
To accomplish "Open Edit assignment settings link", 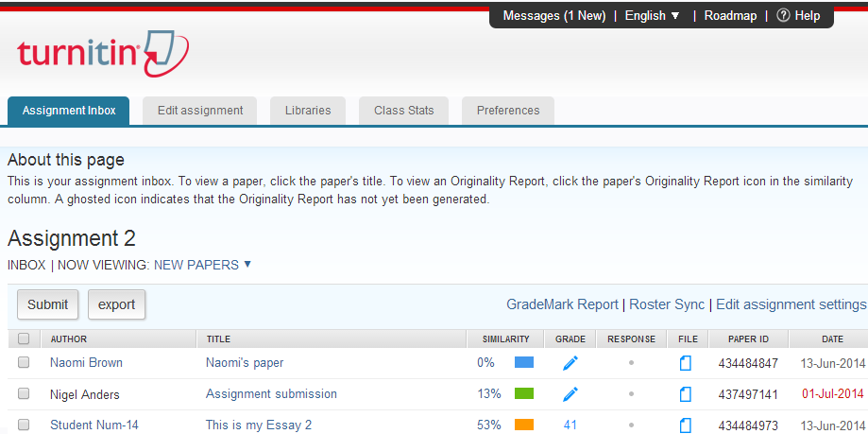I will (791, 304).
